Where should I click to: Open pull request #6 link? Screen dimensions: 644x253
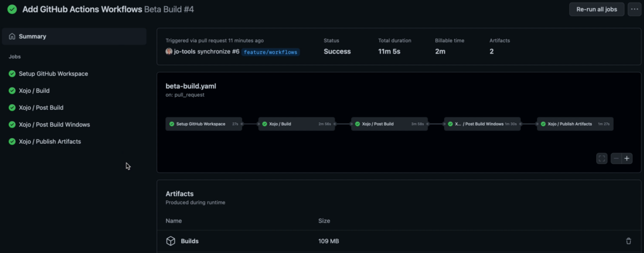236,51
